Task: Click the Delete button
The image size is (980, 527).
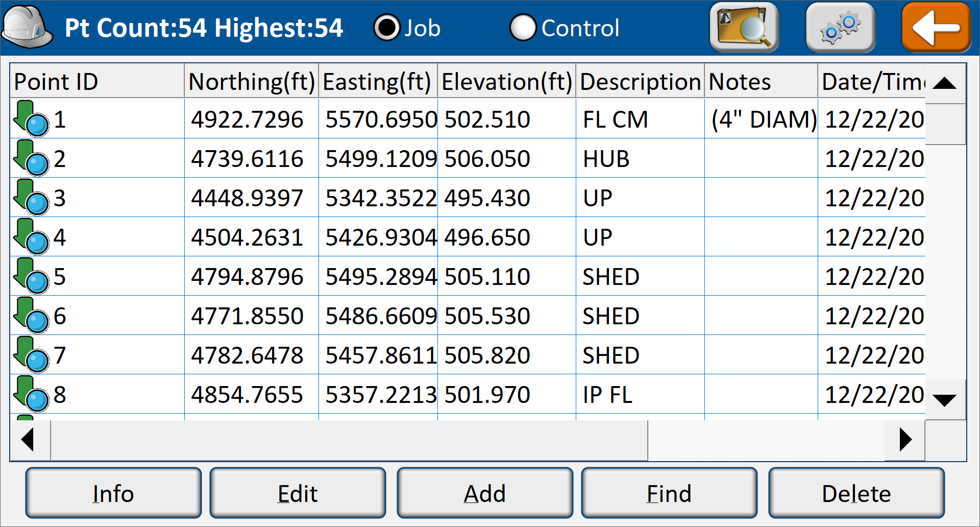Action: (856, 493)
